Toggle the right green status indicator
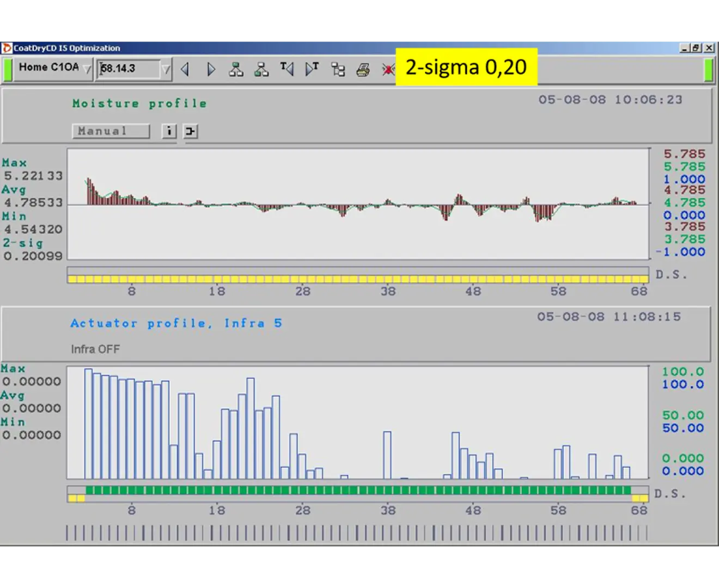The image size is (719, 588). coord(709,70)
